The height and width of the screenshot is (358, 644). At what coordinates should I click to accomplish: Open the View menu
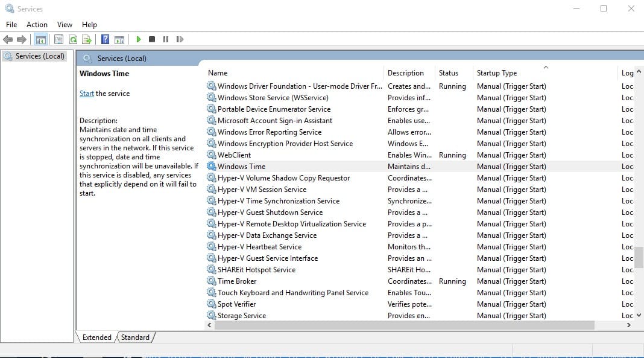point(65,25)
